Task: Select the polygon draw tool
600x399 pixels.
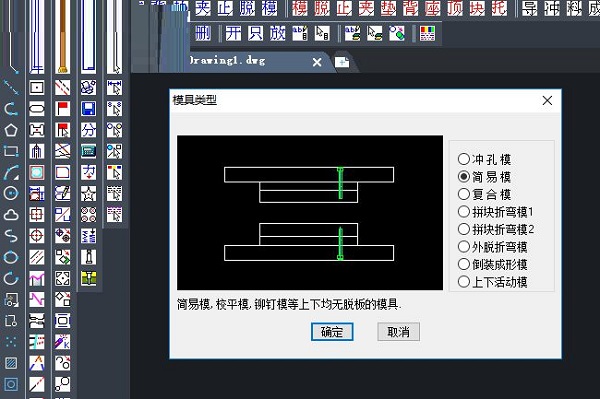Action: point(11,130)
